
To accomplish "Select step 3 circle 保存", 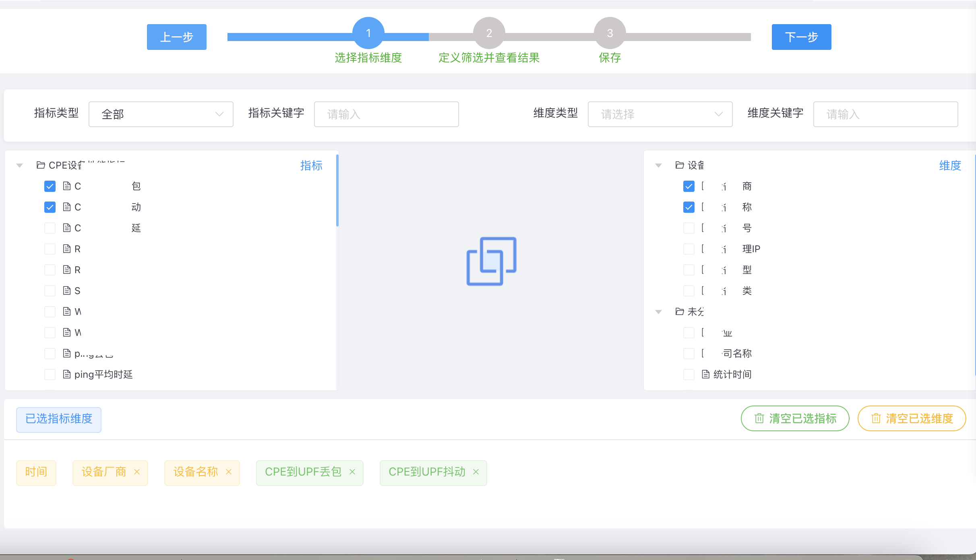I will tap(610, 33).
